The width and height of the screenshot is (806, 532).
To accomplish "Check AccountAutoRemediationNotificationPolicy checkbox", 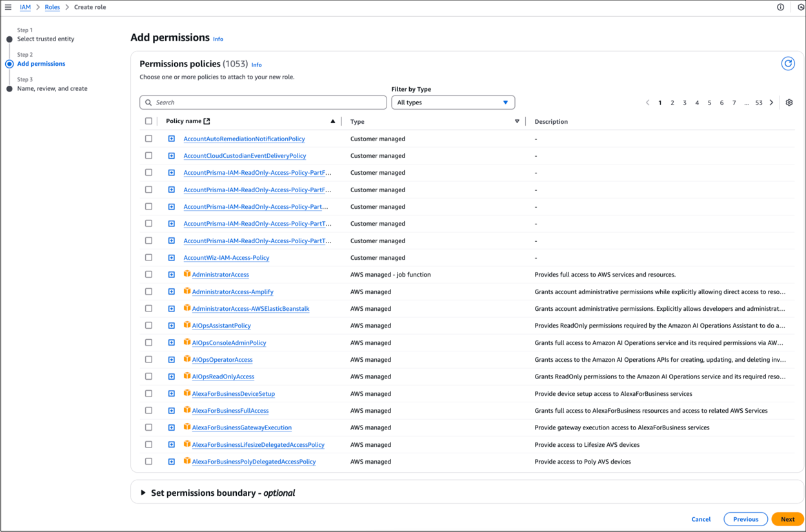I will [x=148, y=139].
